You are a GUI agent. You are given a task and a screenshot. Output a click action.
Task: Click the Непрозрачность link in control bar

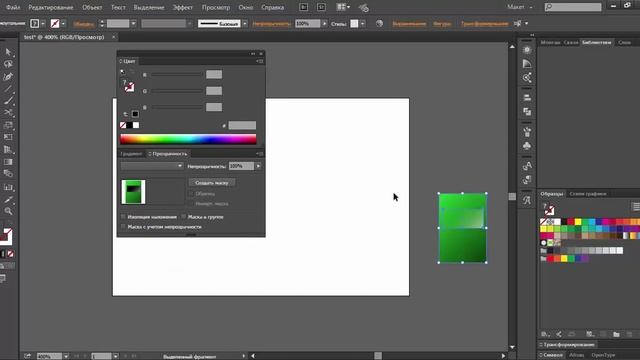pyautogui.click(x=271, y=24)
